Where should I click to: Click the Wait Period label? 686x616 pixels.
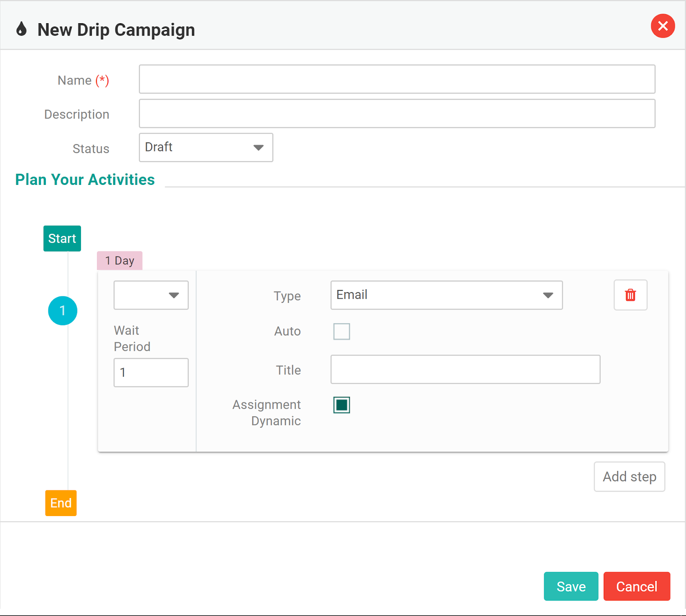132,338
